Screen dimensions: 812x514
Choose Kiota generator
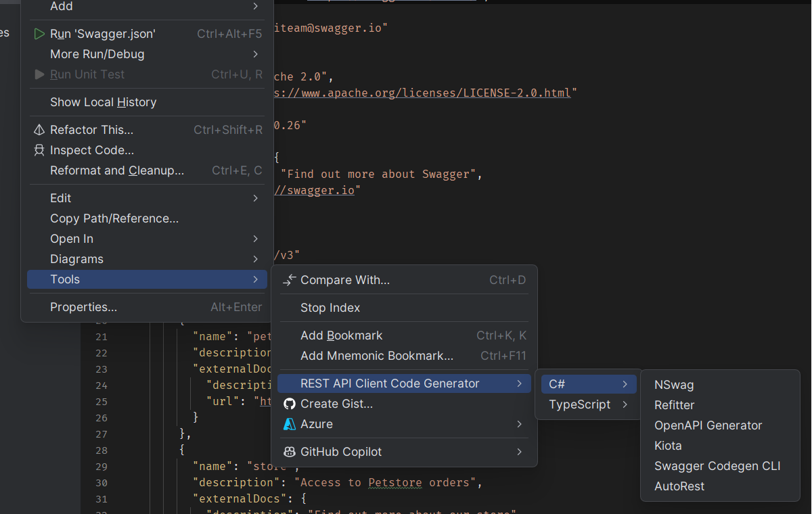coord(721,446)
